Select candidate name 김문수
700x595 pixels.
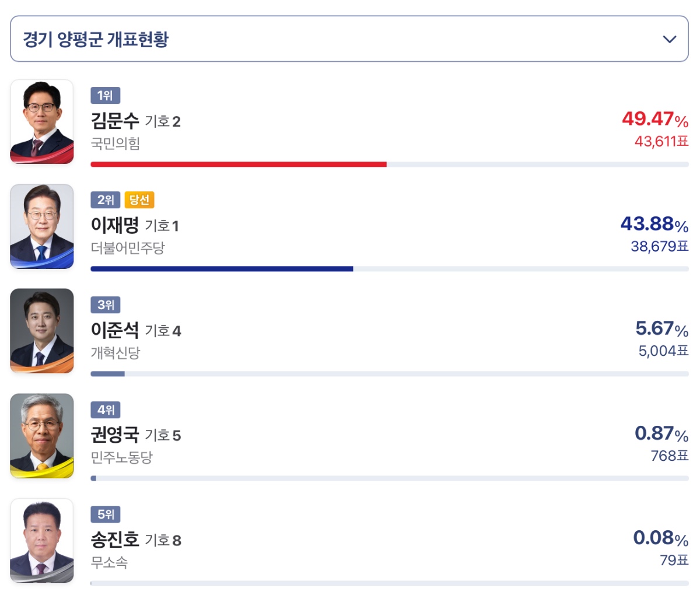coord(115,121)
